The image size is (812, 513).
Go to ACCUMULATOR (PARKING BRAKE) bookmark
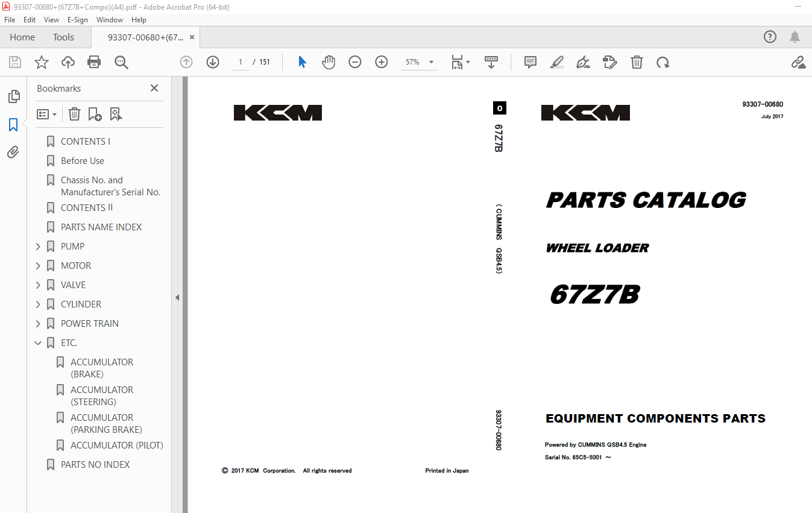(x=106, y=424)
